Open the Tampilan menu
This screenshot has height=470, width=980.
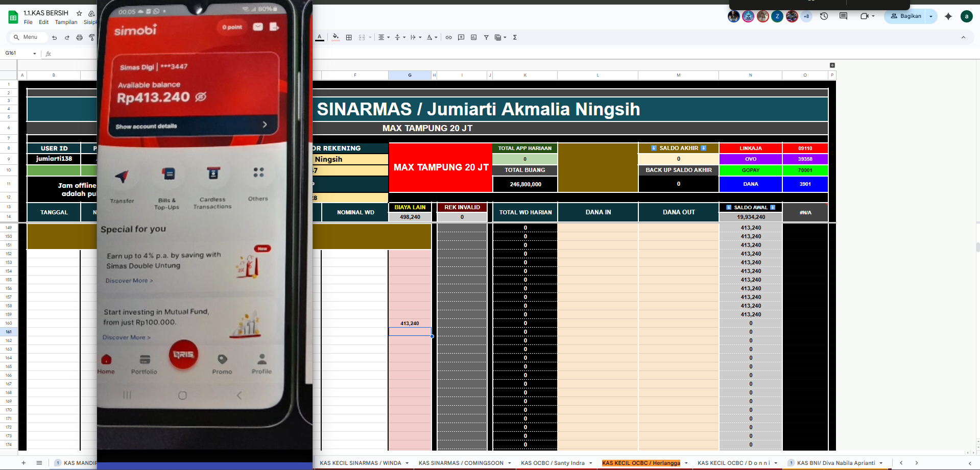pyautogui.click(x=66, y=22)
